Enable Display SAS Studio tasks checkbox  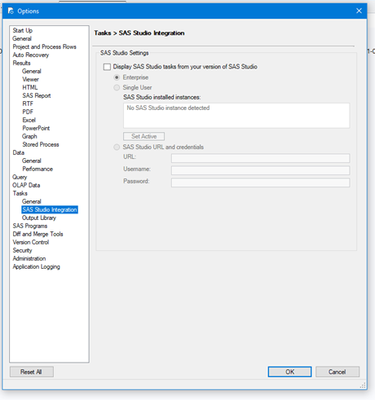[x=107, y=67]
